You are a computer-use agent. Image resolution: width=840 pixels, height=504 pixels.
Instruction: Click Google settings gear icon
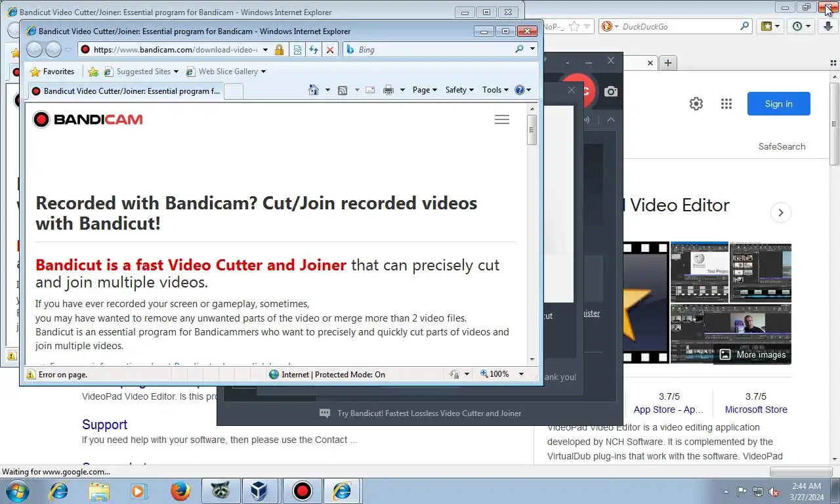(696, 104)
